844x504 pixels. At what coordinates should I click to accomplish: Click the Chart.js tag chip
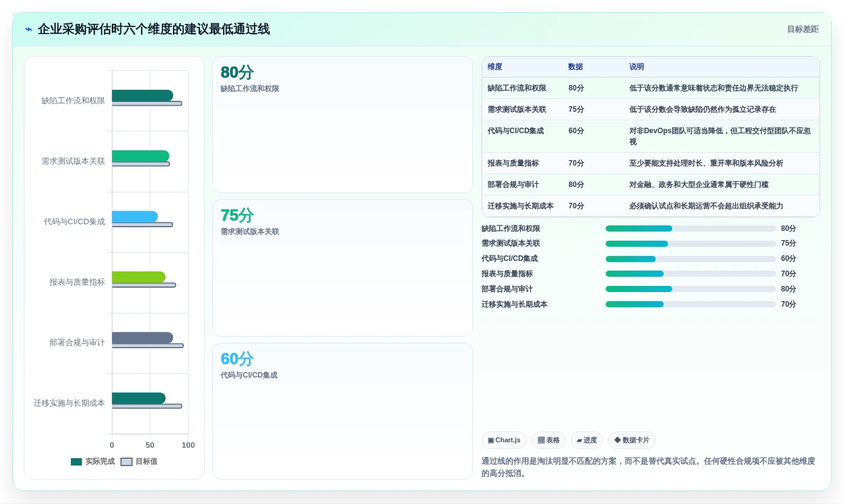[x=504, y=440]
